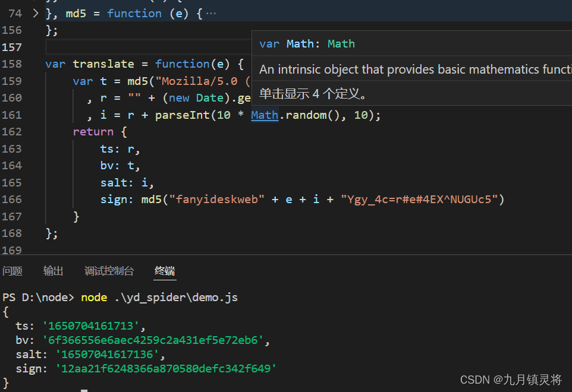Click terminal salt value 16507041617136

click(107, 354)
